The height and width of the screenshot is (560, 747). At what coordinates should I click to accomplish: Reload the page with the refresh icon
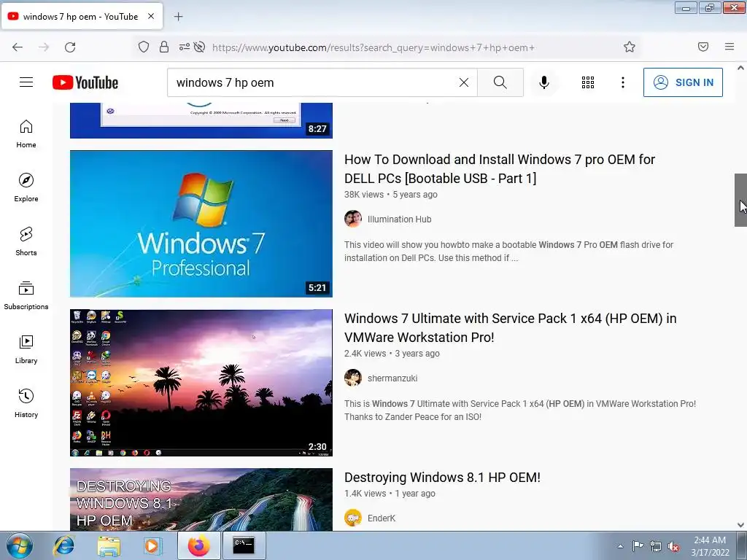point(70,47)
